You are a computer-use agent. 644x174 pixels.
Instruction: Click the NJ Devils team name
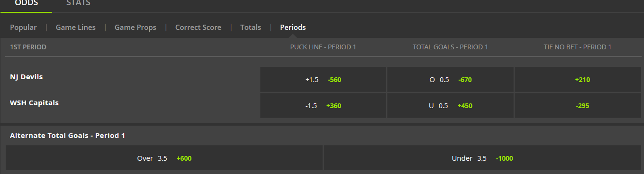[26, 76]
